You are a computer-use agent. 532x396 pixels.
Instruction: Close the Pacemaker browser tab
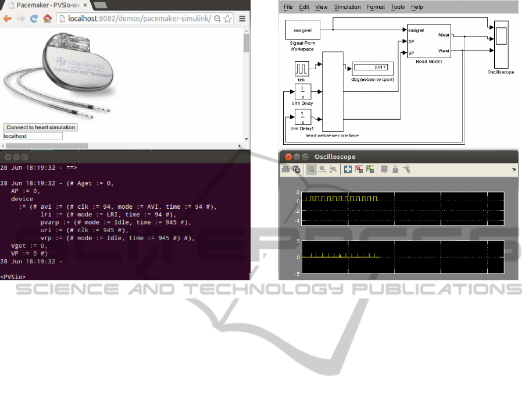(x=88, y=4)
